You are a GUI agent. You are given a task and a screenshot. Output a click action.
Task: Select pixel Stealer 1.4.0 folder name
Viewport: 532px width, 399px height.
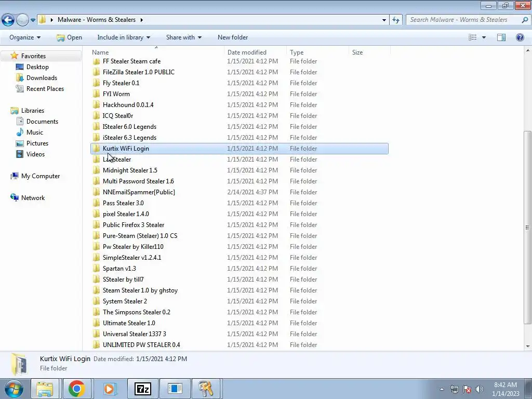(126, 214)
